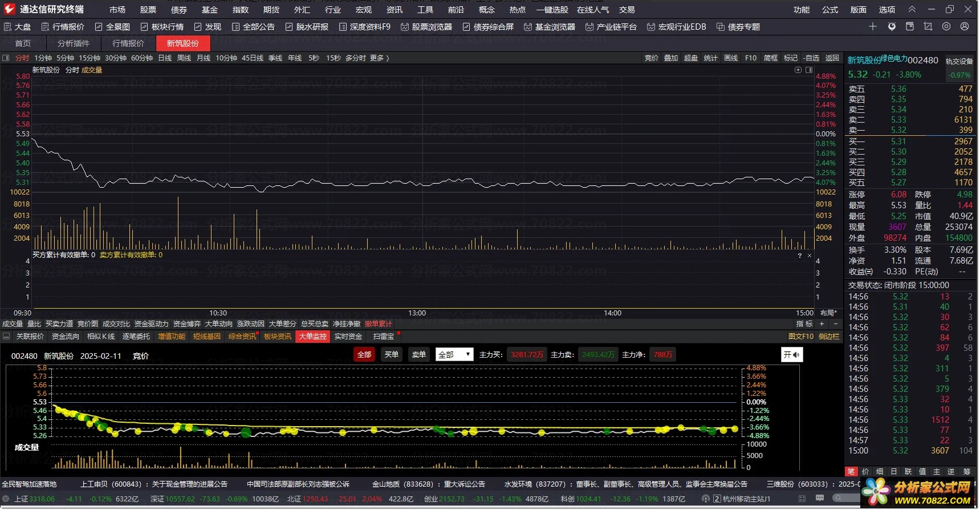Open 债券综合屏 bond screen
The image size is (980, 510).
pos(488,27)
